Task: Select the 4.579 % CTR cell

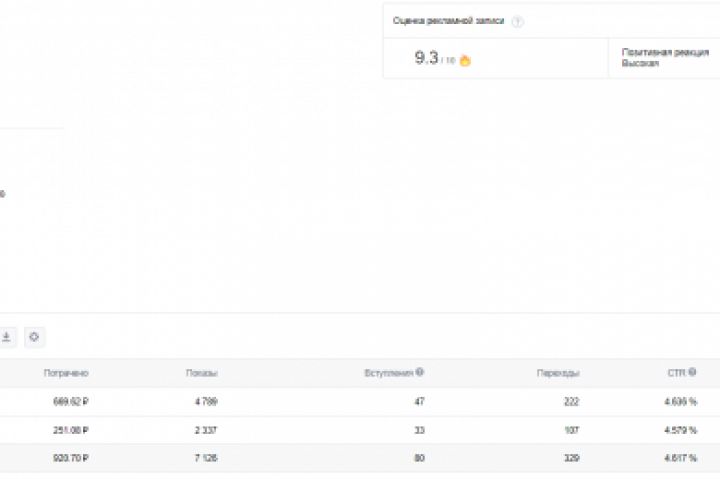Action: [x=677, y=430]
